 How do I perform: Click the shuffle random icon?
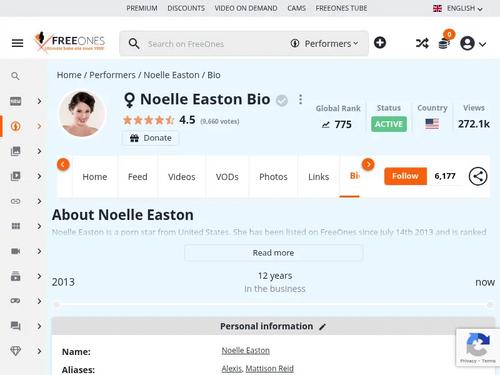click(422, 43)
